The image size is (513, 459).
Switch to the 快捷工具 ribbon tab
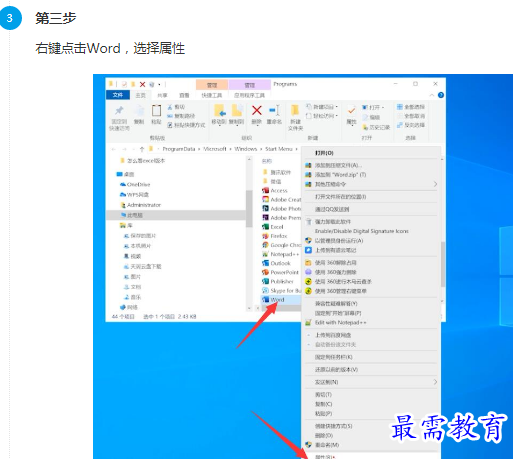pos(212,95)
